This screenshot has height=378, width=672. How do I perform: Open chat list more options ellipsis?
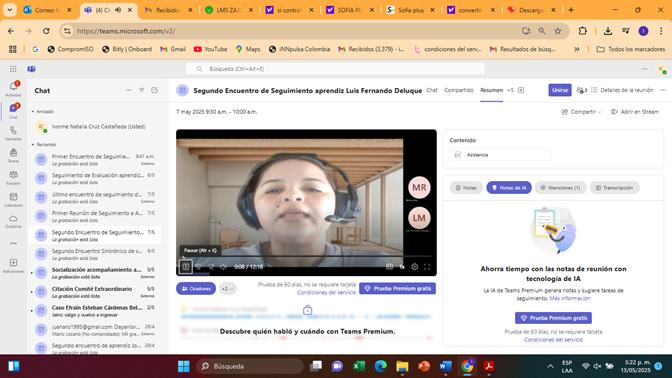(129, 90)
